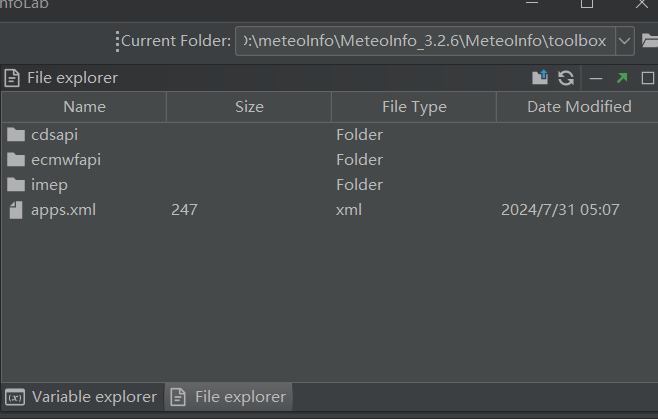The height and width of the screenshot is (419, 658).
Task: Switch to the Variable explorer tab
Action: [82, 397]
